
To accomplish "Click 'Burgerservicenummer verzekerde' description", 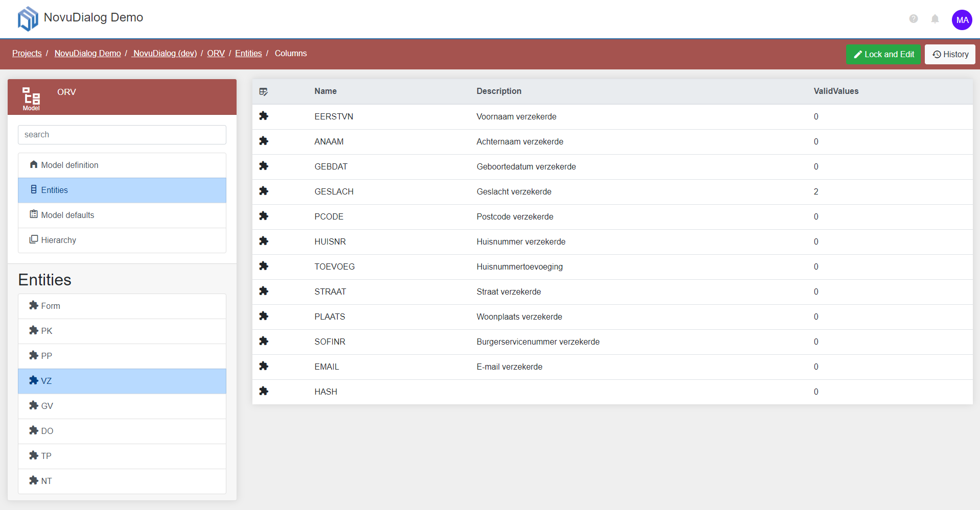I will [x=538, y=342].
